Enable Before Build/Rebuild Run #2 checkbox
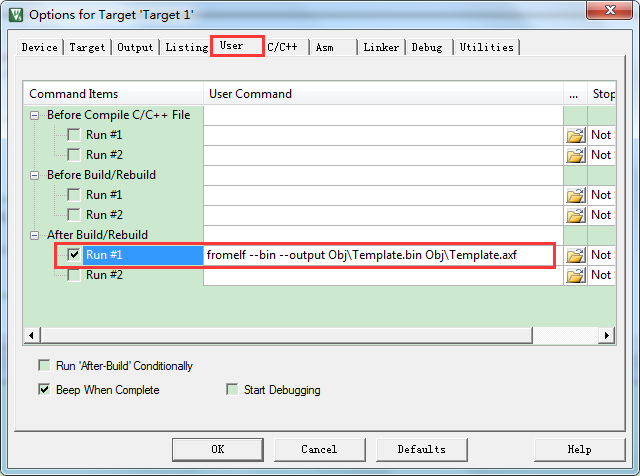Viewport: 640px width, 476px height. coord(74,215)
